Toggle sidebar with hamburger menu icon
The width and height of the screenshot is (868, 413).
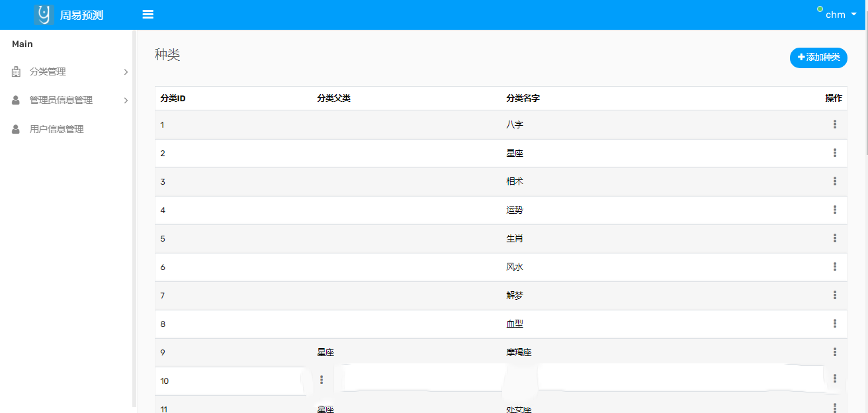pyautogui.click(x=148, y=15)
